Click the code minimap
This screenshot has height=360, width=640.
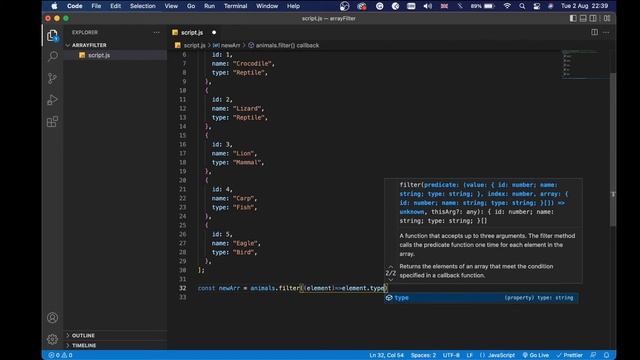(x=584, y=64)
